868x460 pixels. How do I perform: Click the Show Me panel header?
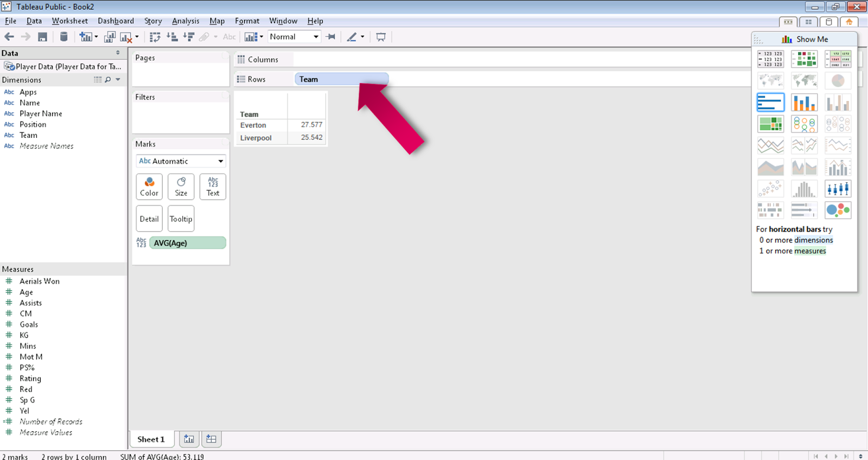[805, 39]
